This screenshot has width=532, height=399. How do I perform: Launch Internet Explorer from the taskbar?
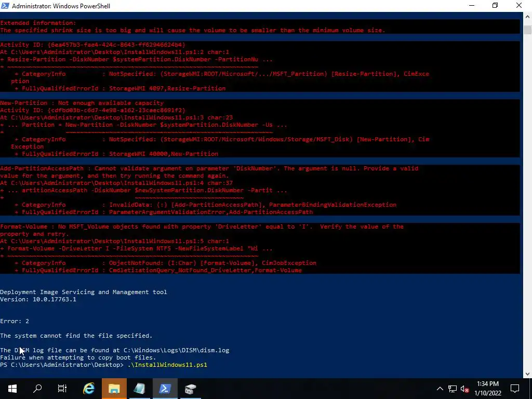click(88, 389)
